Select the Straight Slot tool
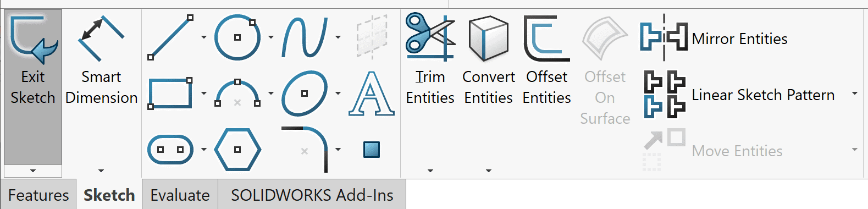868x209 pixels. click(x=170, y=150)
